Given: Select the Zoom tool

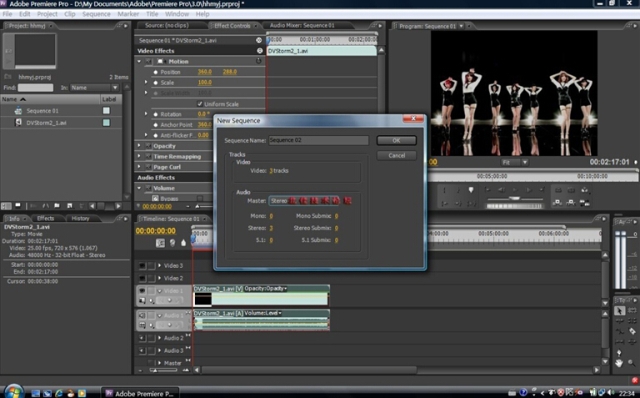Looking at the screenshot, I should click(x=632, y=362).
